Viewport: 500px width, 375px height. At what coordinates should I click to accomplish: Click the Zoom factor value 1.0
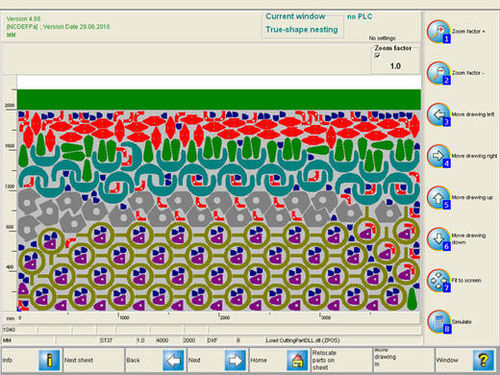tap(395, 66)
